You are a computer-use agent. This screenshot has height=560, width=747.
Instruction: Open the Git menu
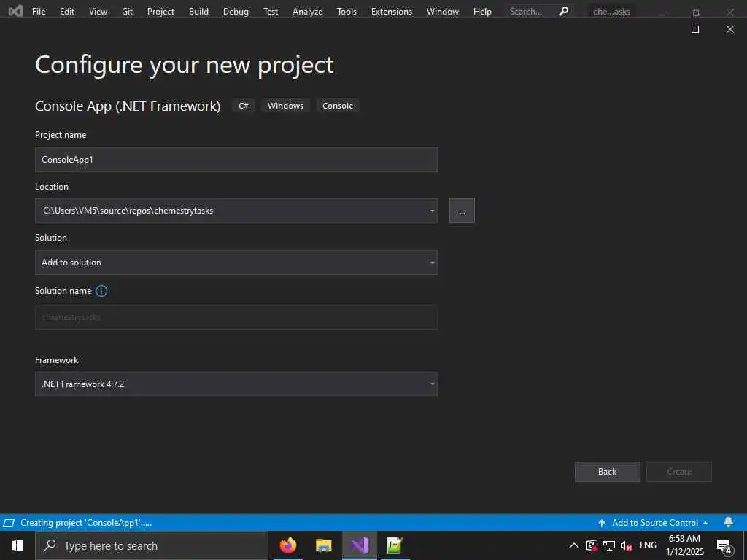[127, 12]
